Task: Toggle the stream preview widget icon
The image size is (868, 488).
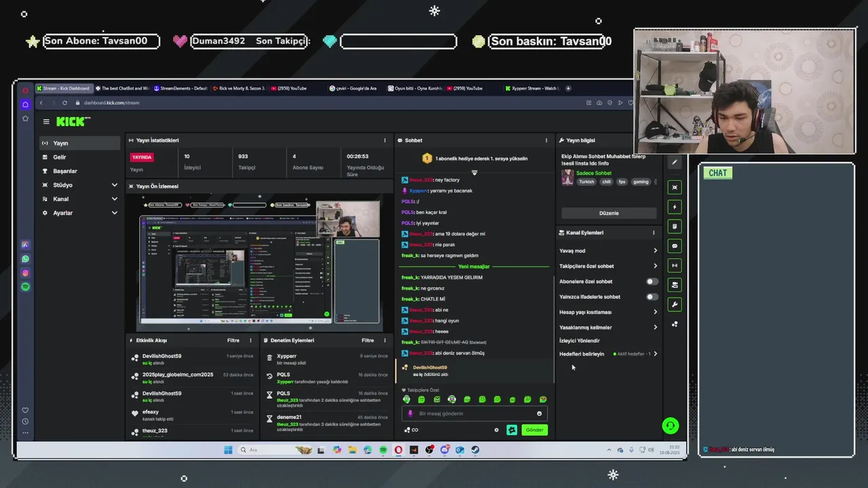Action: click(x=674, y=187)
